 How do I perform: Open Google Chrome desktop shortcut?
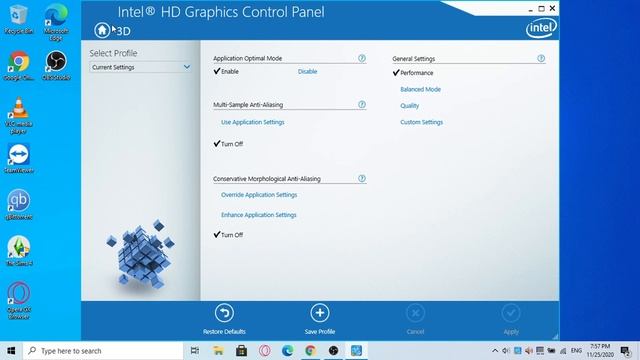coord(18,65)
